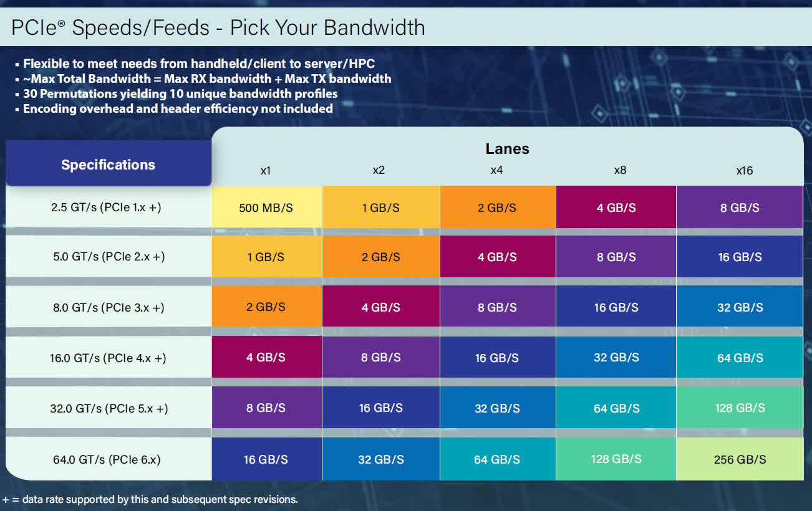Image resolution: width=812 pixels, height=511 pixels.
Task: Click the 32 GB/S cell in PCIe 3.x row
Action: pos(740,307)
